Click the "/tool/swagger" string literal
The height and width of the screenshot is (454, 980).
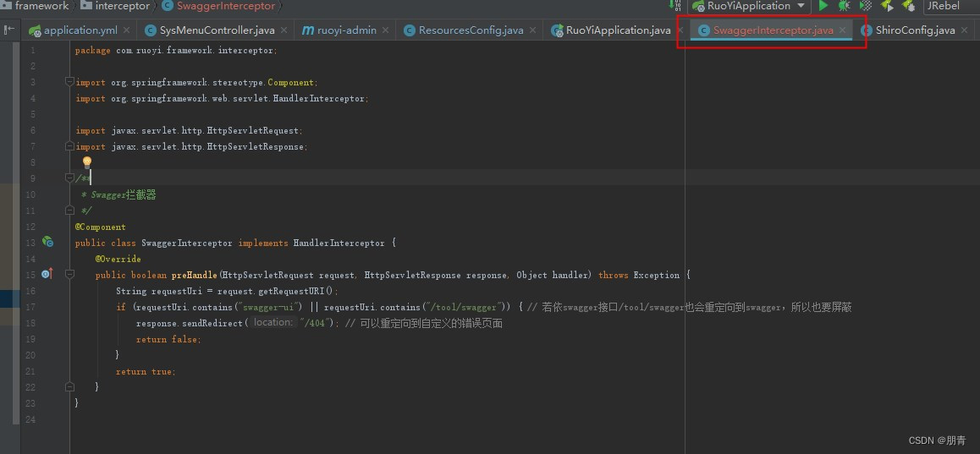465,307
